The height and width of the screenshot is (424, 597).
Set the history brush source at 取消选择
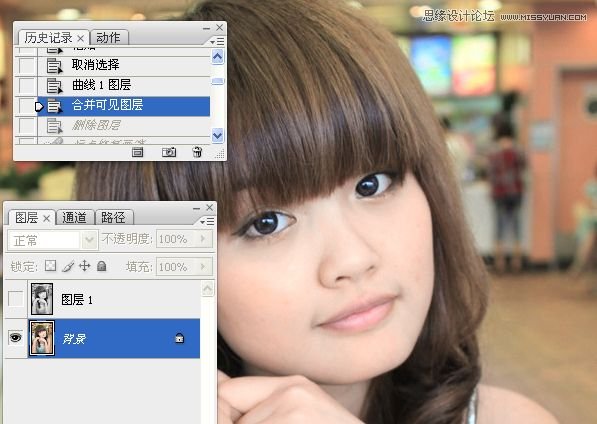tap(26, 65)
